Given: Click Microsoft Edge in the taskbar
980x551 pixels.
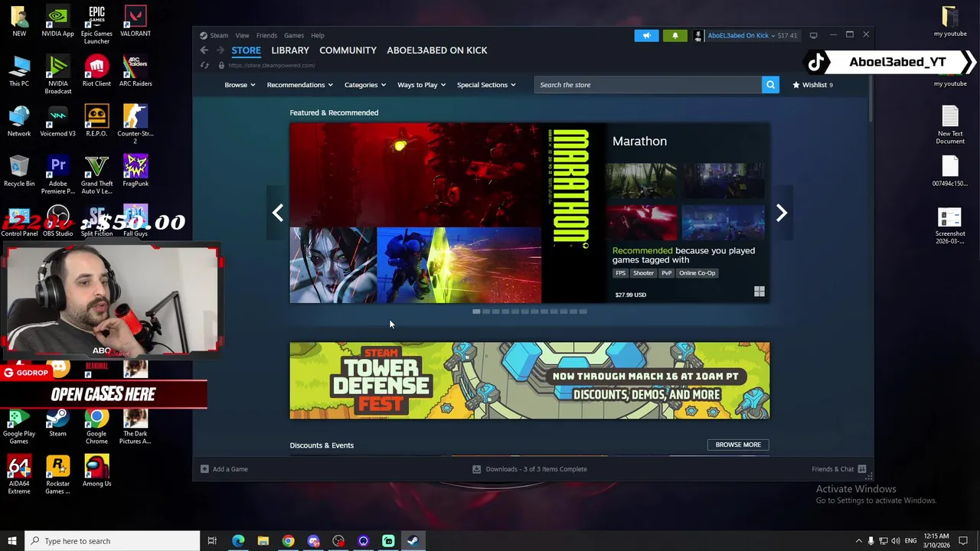Looking at the screenshot, I should 238,541.
